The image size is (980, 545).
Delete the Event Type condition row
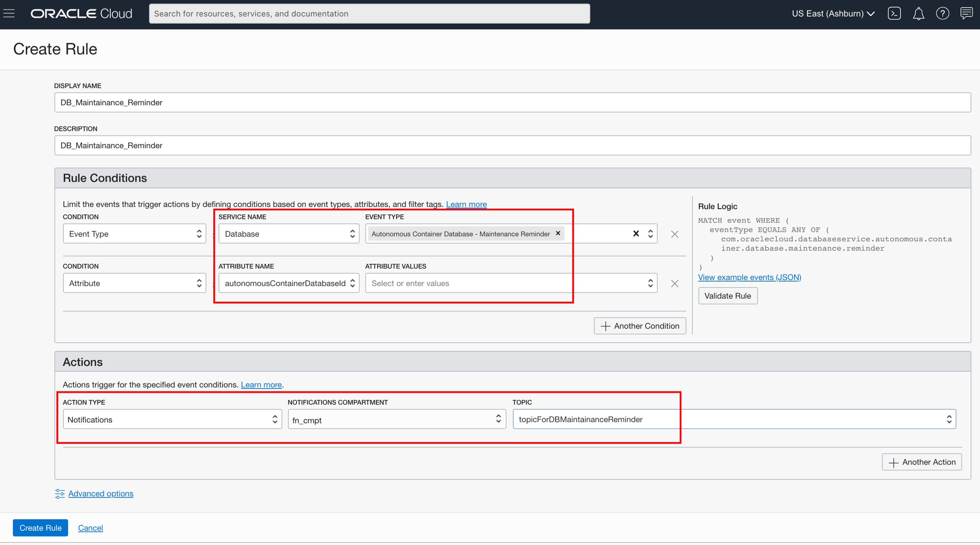[675, 234]
